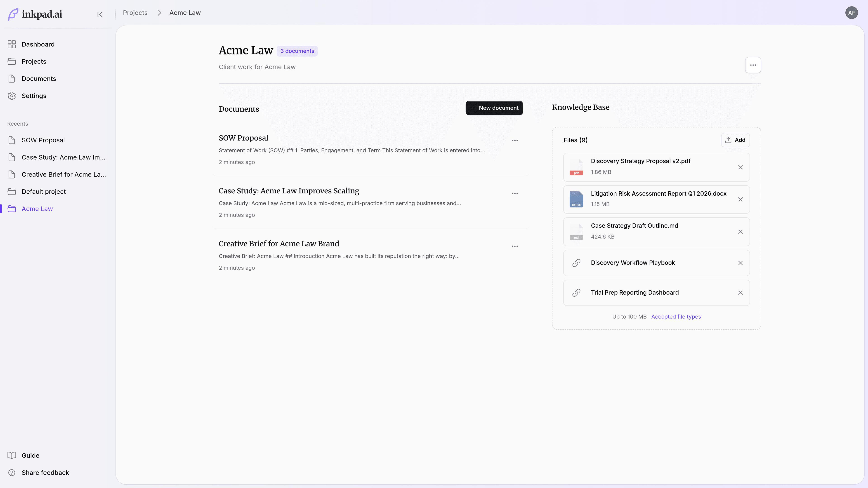Click Projects breadcrumb link

pyautogui.click(x=135, y=13)
